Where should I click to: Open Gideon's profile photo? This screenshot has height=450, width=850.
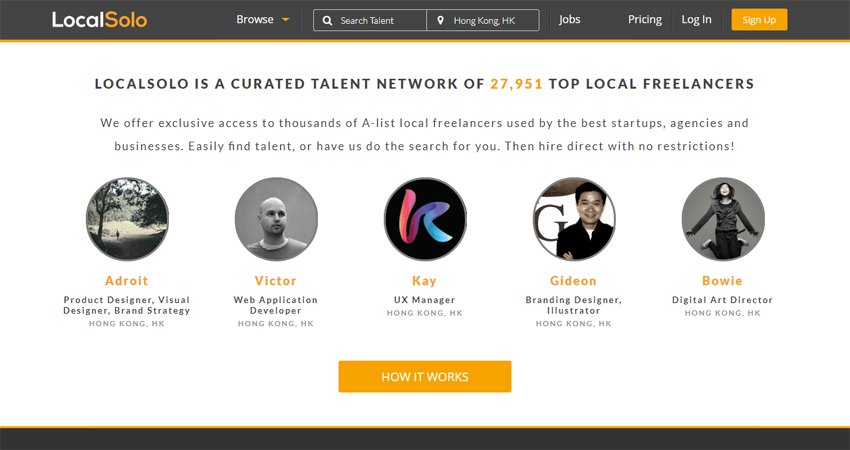pos(574,219)
